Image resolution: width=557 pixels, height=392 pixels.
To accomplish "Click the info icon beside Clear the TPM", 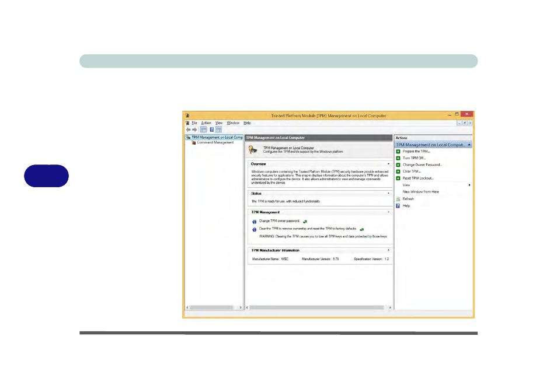I will coord(255,229).
